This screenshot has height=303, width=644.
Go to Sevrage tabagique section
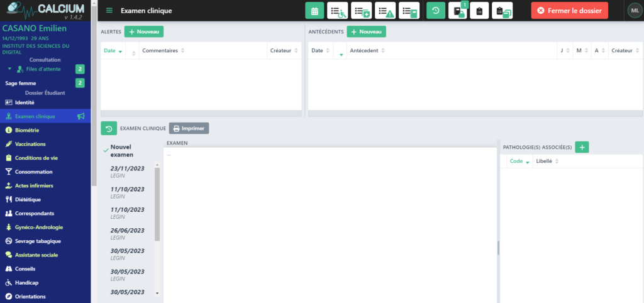coord(37,241)
